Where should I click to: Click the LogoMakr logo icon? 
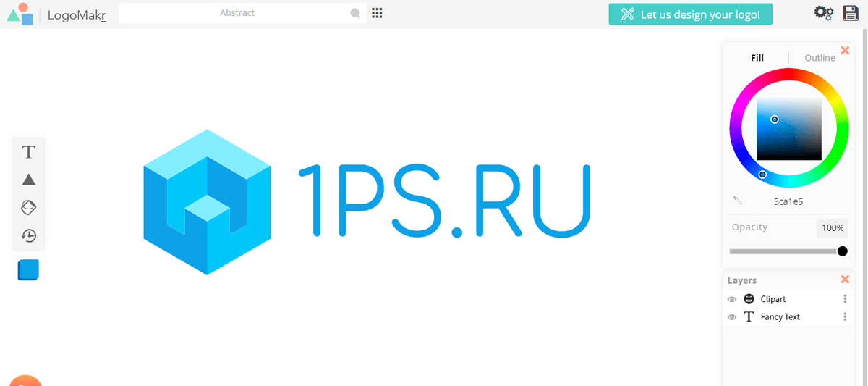(20, 14)
